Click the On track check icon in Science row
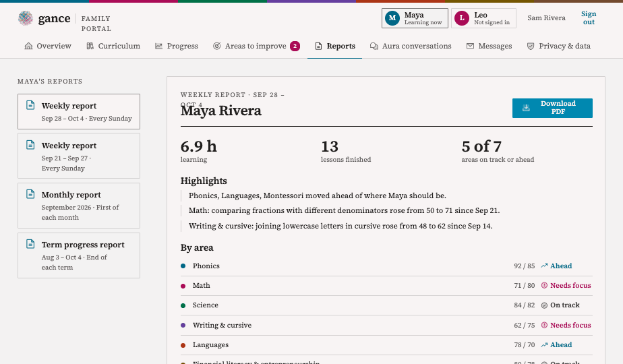 [x=544, y=305]
